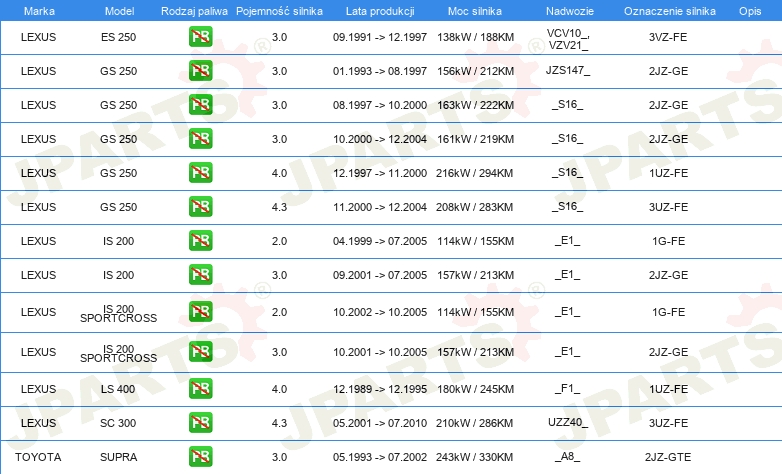
Task: Click the LS 400 model cell
Action: pyautogui.click(x=118, y=389)
